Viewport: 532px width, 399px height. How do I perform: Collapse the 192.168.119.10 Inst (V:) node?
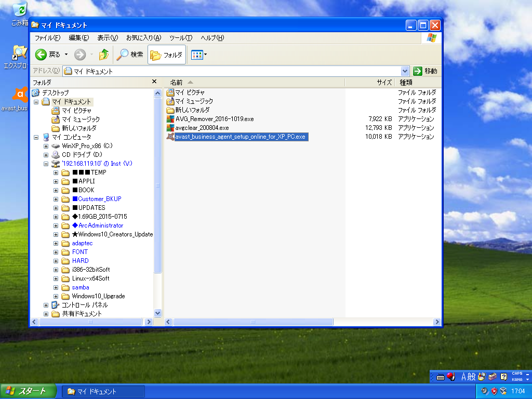(46, 164)
